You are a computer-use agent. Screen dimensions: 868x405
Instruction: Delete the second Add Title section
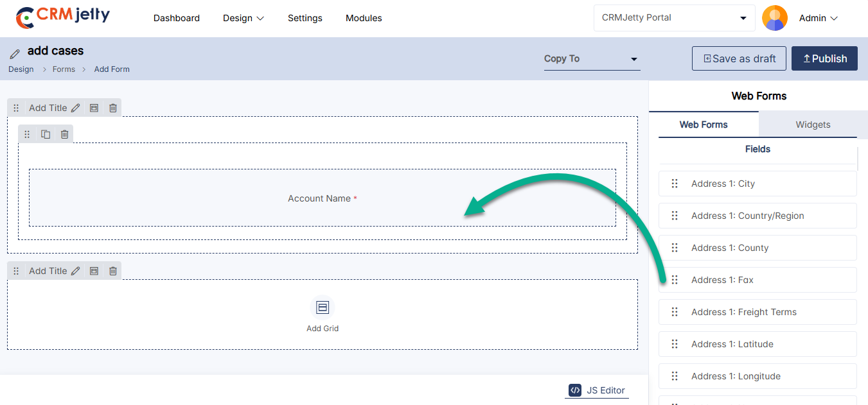click(x=113, y=271)
